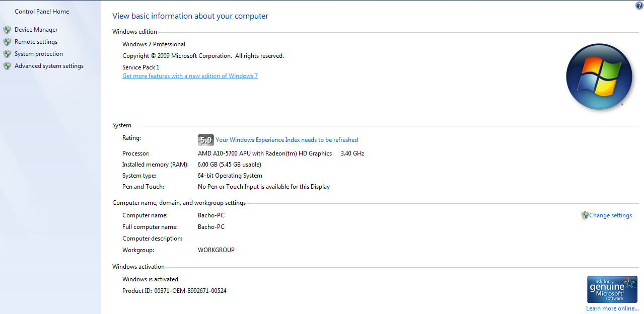
Task: Open Learn more online link
Action: tap(612, 308)
